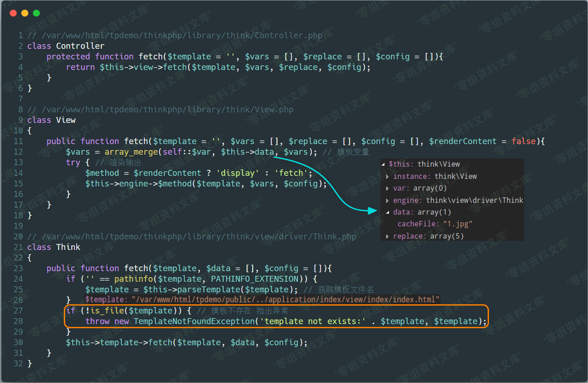This screenshot has height=383, width=588.
Task: Expand the var: array(0) entry
Action: tap(388, 188)
